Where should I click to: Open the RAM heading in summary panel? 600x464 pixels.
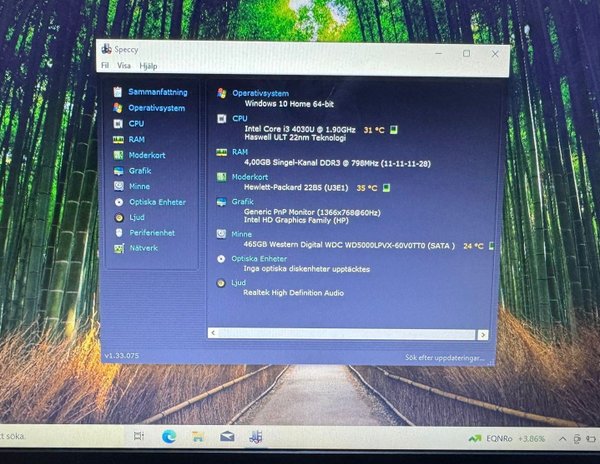click(x=240, y=152)
